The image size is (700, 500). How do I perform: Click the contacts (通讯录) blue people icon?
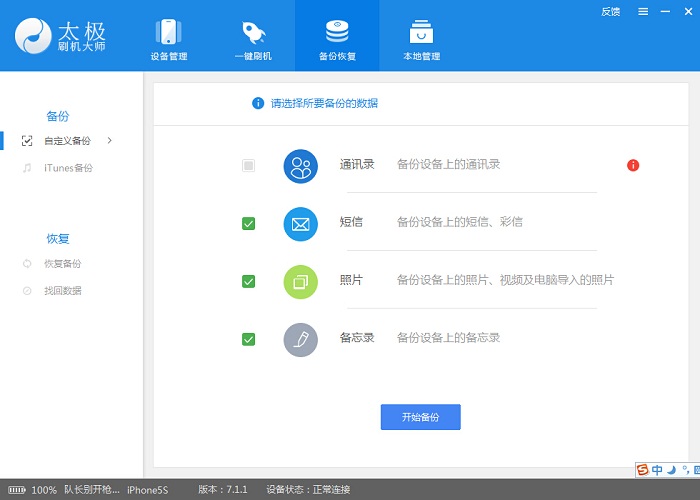[300, 166]
